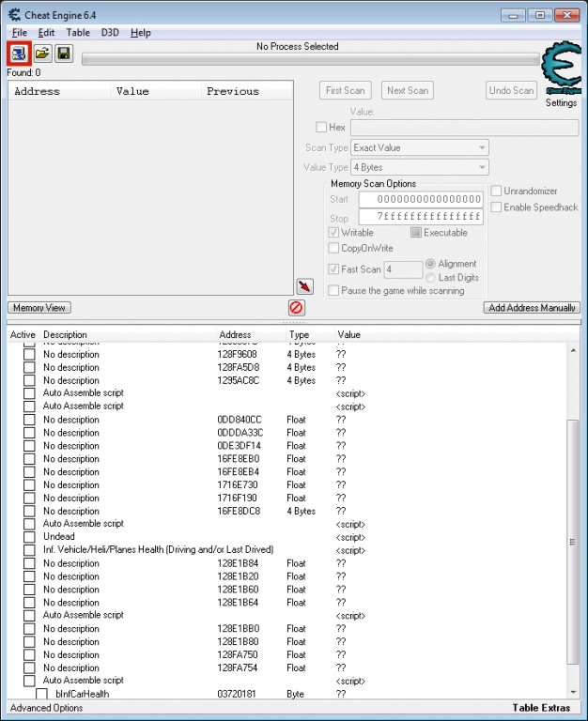Activate the bInfCarHealth entry checkbox
Viewport: 588px width, 721px height.
pyautogui.click(x=42, y=694)
